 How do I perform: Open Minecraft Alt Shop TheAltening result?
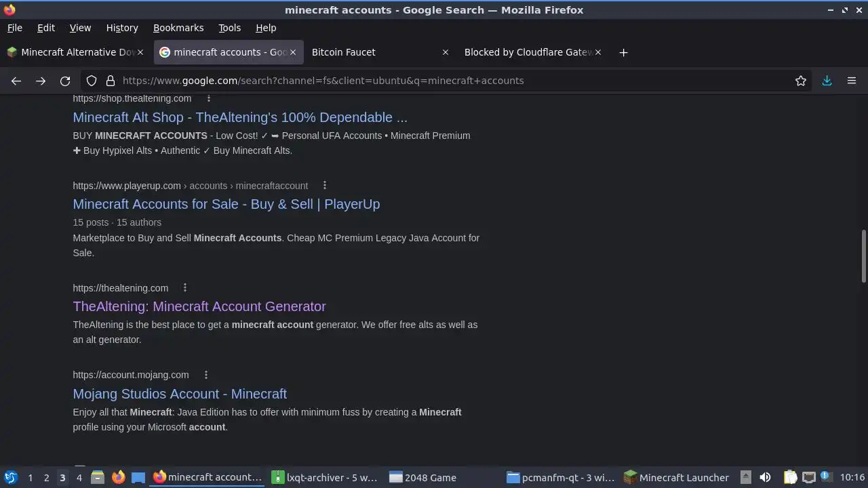pyautogui.click(x=240, y=117)
